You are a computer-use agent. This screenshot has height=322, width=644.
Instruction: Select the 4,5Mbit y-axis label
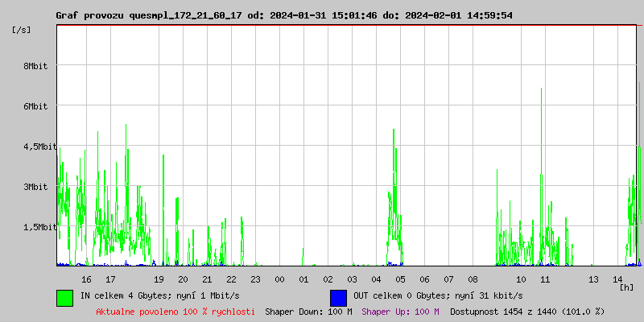pyautogui.click(x=39, y=147)
